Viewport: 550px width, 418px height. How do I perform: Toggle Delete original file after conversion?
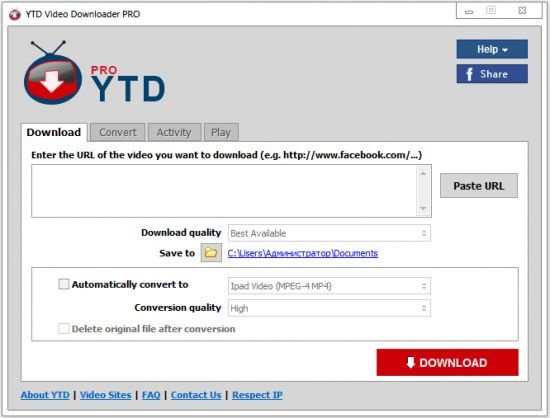coord(64,329)
